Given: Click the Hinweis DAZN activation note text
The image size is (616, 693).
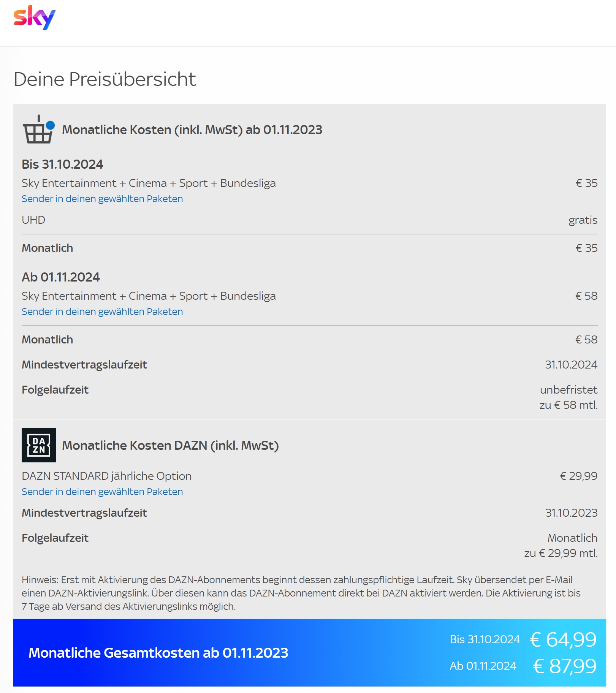Looking at the screenshot, I should (300, 593).
